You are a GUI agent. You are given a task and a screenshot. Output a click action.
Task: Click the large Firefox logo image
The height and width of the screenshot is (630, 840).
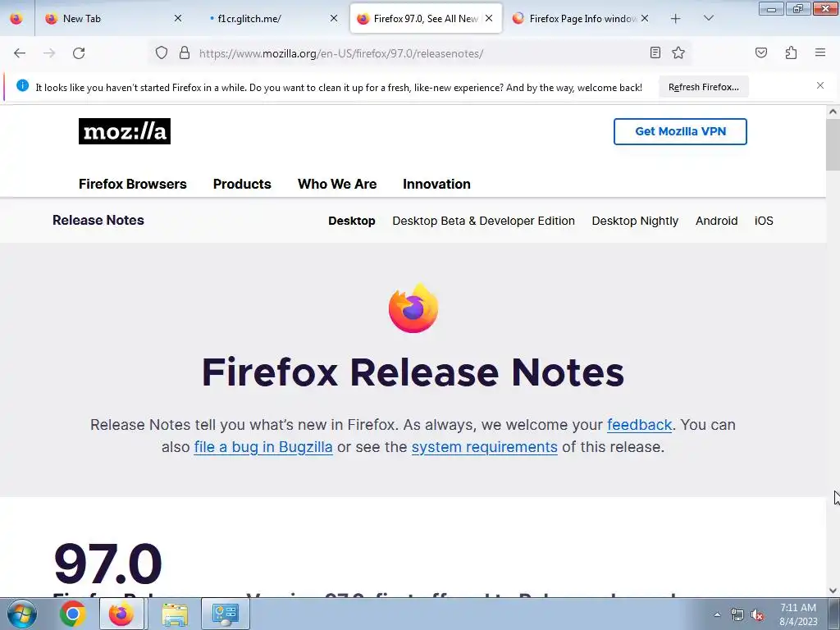pos(413,308)
